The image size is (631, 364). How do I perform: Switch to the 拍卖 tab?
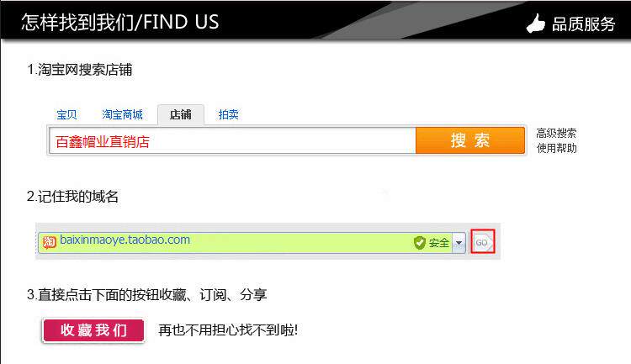pyautogui.click(x=228, y=114)
